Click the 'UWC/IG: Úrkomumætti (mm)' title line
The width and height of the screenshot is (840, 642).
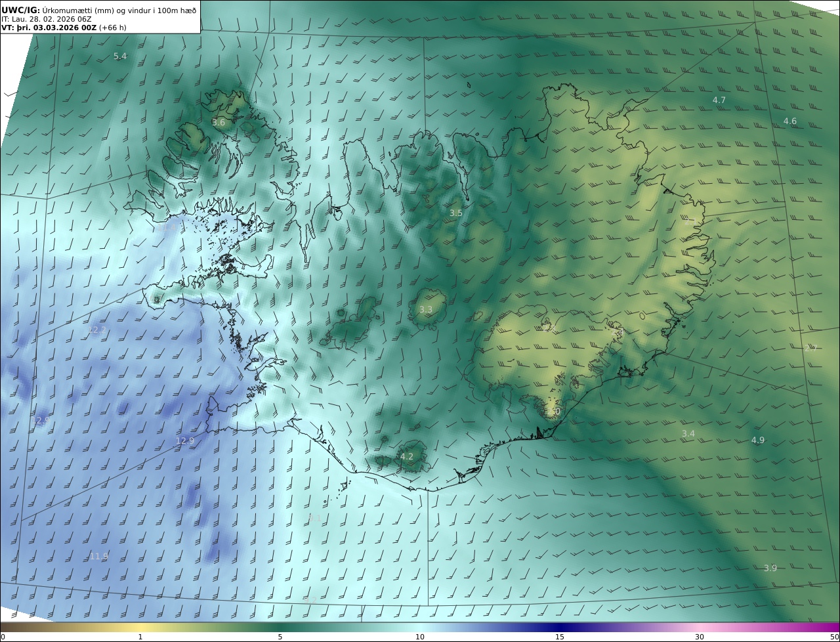99,10
